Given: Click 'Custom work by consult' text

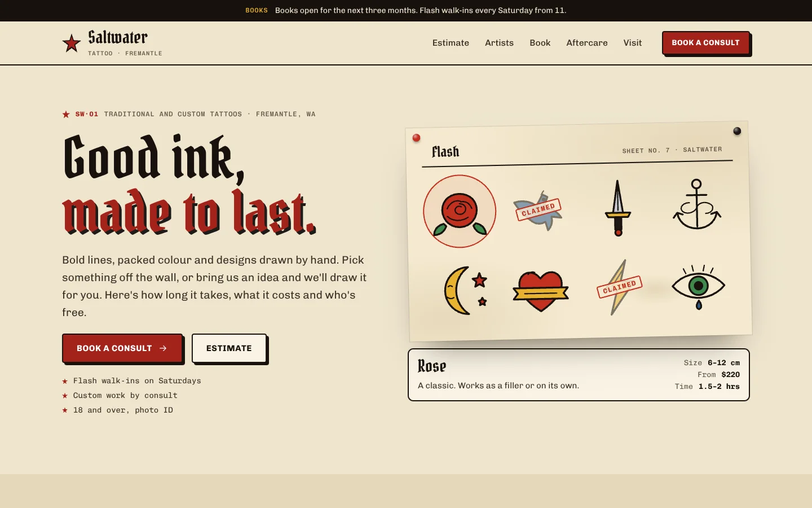Looking at the screenshot, I should (x=125, y=396).
